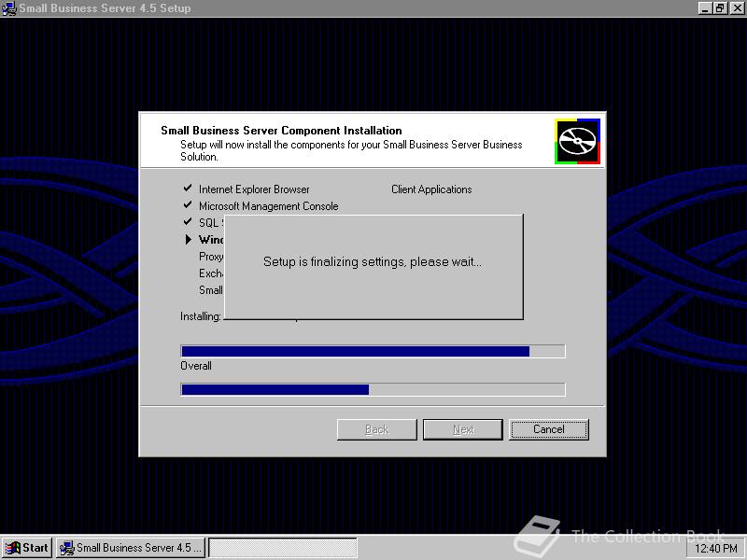Click the grayed-out Next button
The width and height of the screenshot is (747, 560).
462,429
